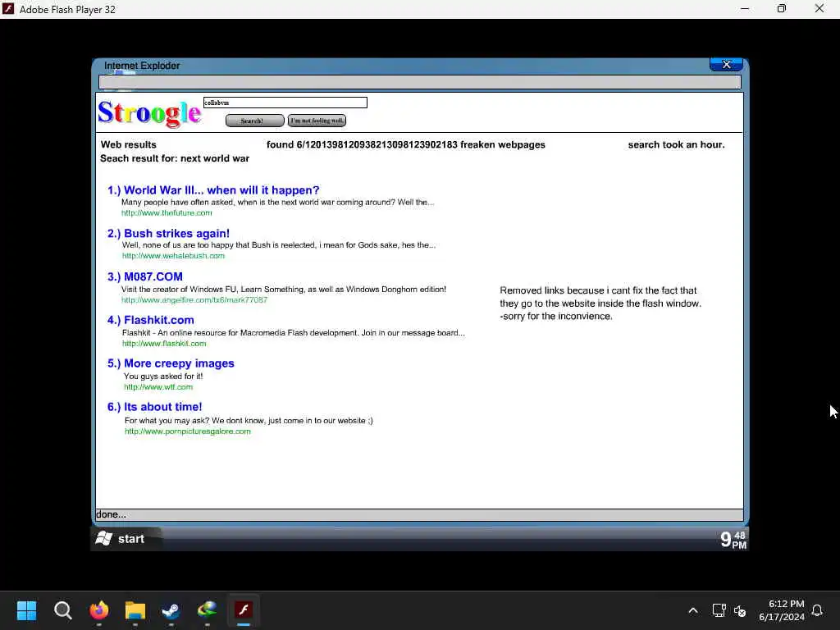Click the Web results heading
This screenshot has height=630, width=840.
point(129,145)
